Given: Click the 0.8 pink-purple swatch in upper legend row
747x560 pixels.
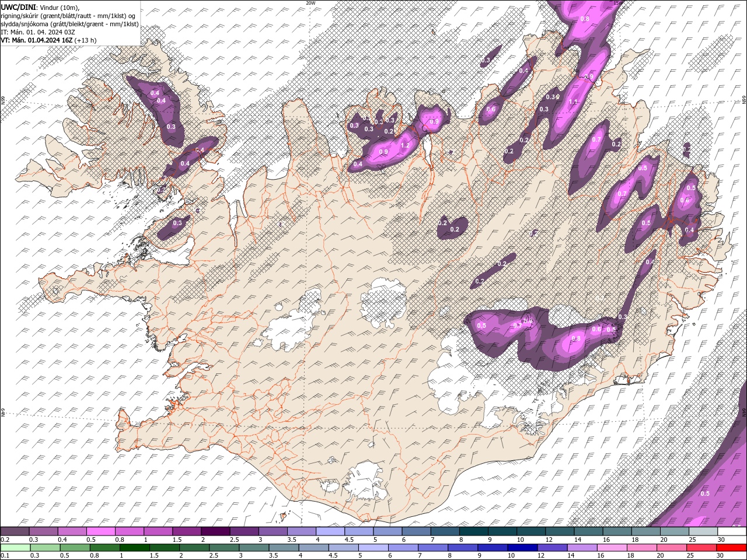Looking at the screenshot, I should coord(129,531).
